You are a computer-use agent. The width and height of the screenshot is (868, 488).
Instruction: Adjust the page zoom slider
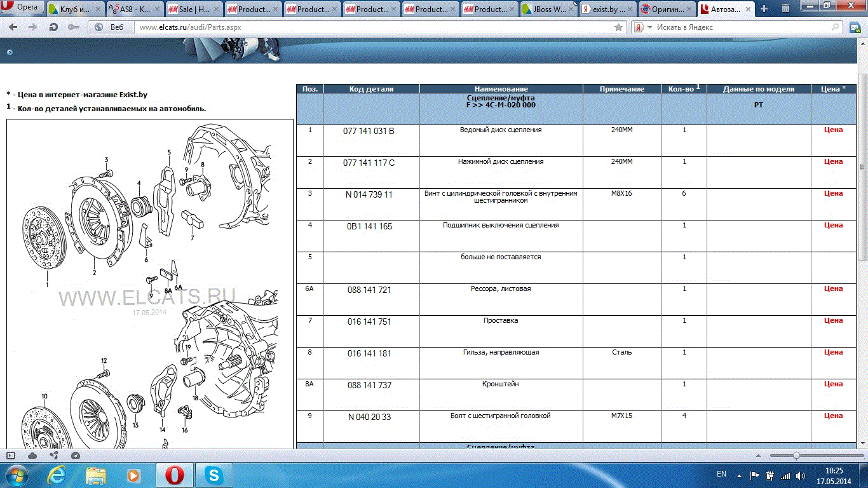796,456
